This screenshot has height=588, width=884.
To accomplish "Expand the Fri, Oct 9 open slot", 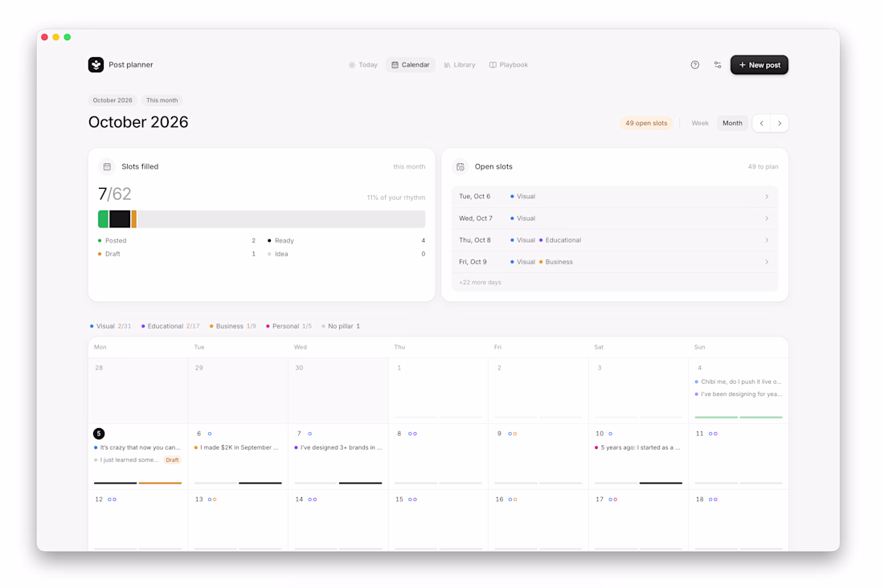I will pos(615,262).
